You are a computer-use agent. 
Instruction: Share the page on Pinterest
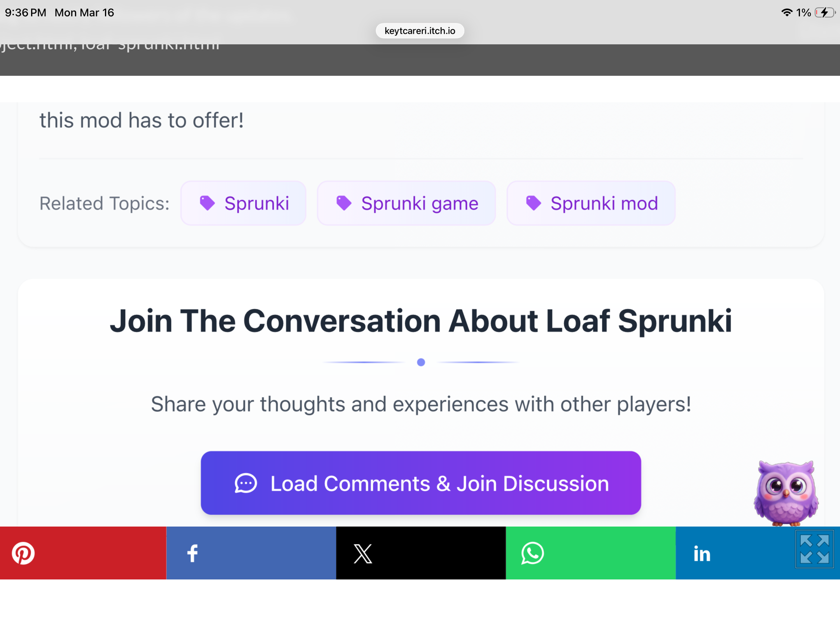(x=83, y=553)
